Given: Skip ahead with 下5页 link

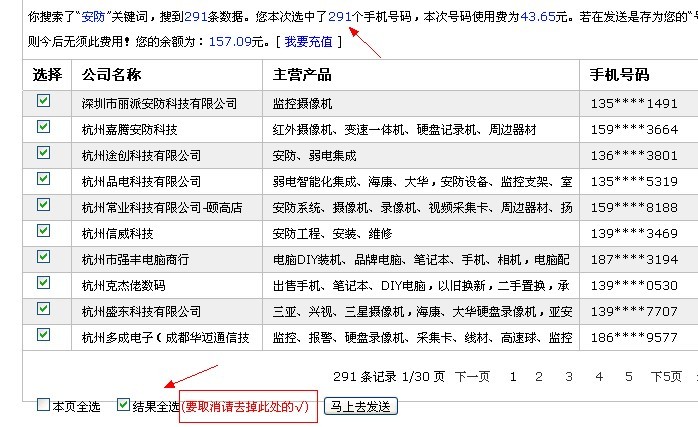Looking at the screenshot, I should [x=665, y=377].
